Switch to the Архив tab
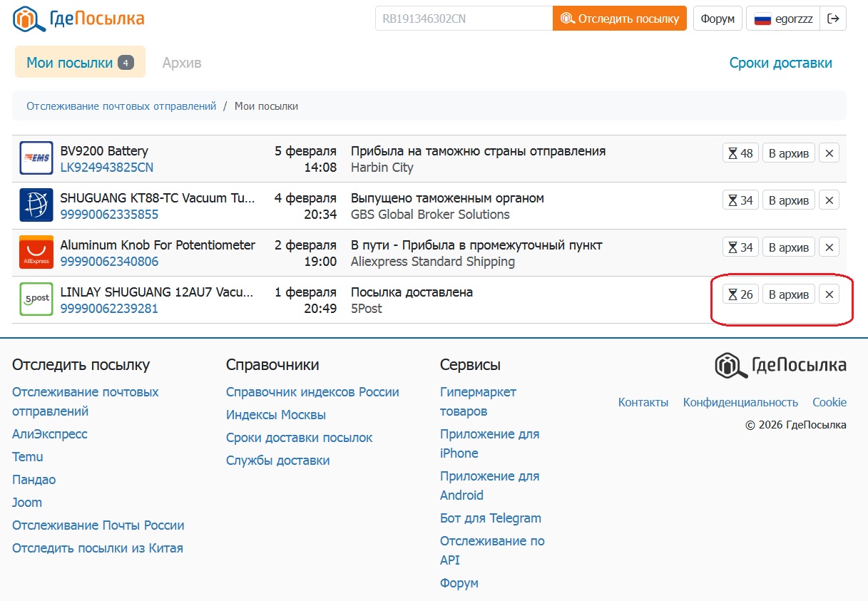The width and height of the screenshot is (868, 601). (x=182, y=63)
